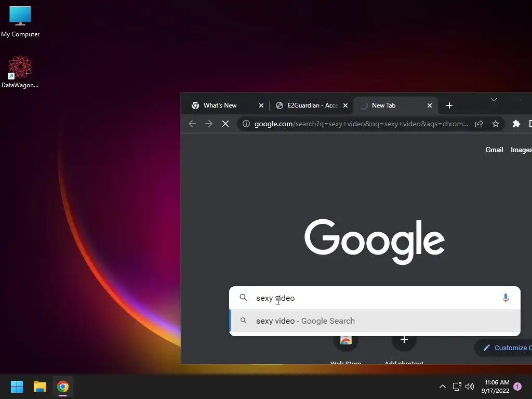Open Windows Start menu

point(17,387)
